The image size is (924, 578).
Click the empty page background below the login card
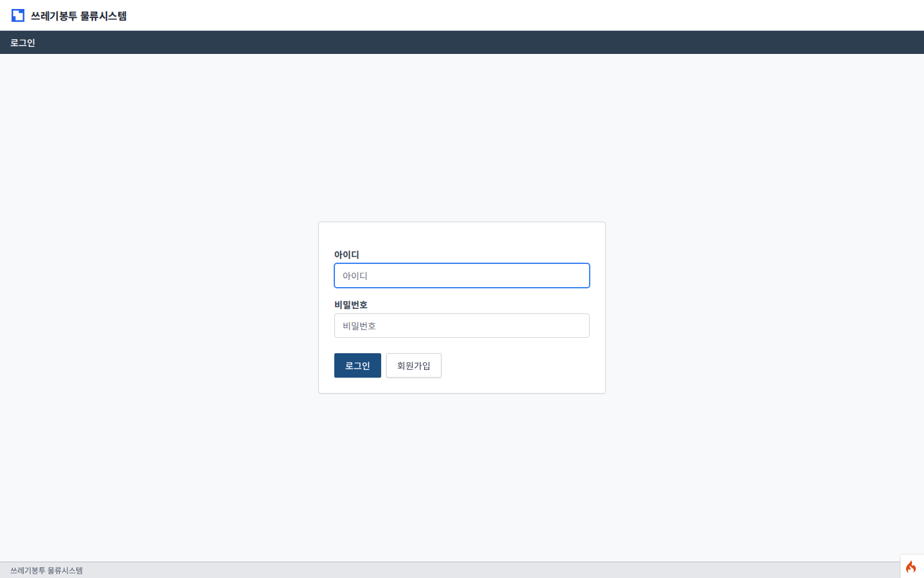pos(462,475)
